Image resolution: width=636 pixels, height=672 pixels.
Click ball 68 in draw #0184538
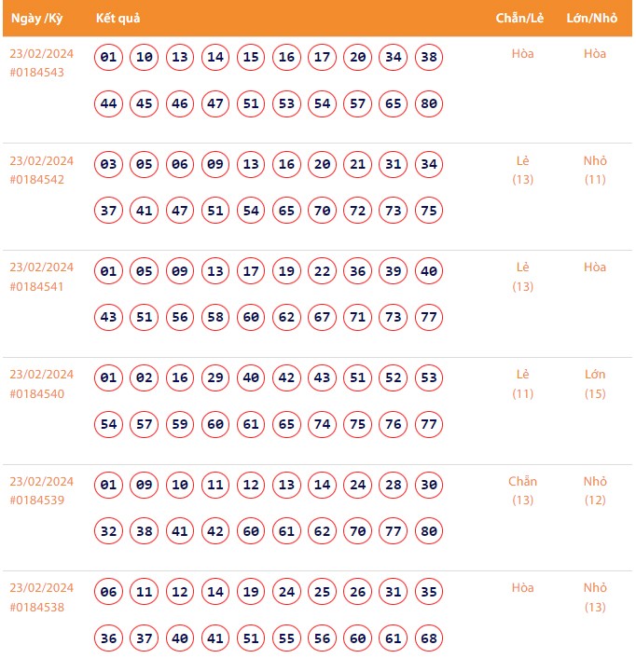pos(429,638)
